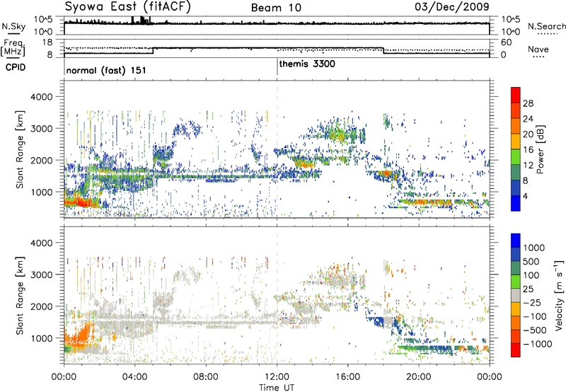Click the '60' Nave axis tick
Screen dimensions: 566x392
(506, 42)
